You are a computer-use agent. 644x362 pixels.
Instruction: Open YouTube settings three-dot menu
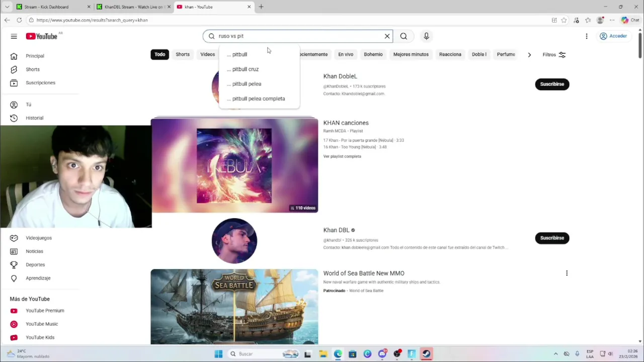(586, 36)
